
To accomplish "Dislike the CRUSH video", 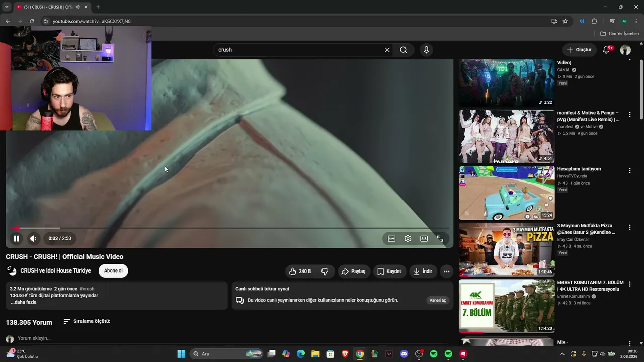I will (x=325, y=271).
